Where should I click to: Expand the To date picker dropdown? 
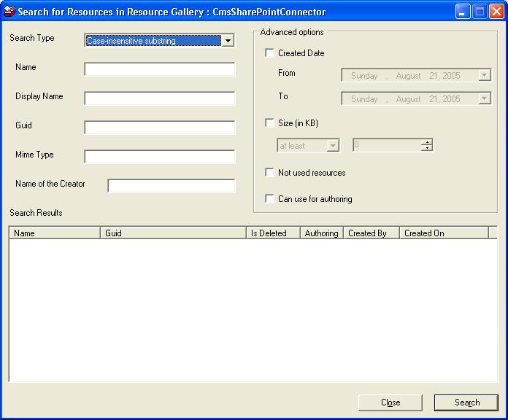pyautogui.click(x=484, y=98)
